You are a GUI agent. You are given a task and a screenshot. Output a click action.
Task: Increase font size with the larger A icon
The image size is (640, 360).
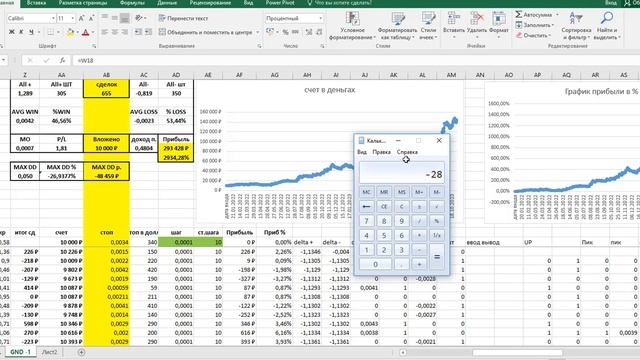pos(82,18)
